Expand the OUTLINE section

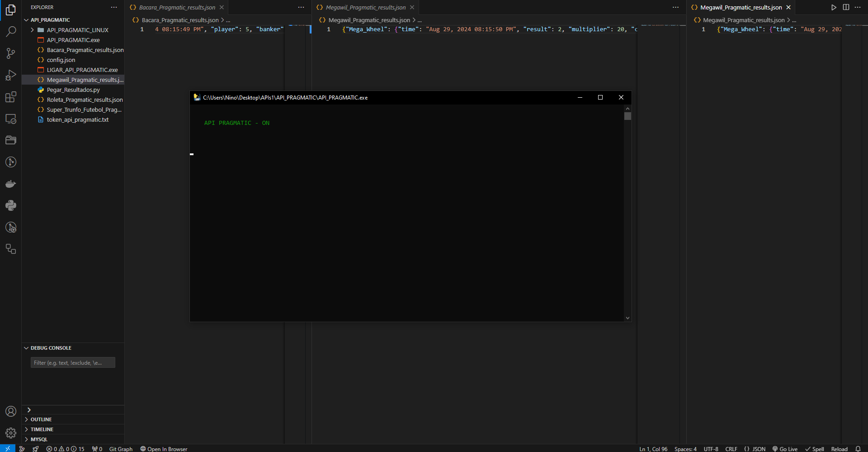point(41,419)
